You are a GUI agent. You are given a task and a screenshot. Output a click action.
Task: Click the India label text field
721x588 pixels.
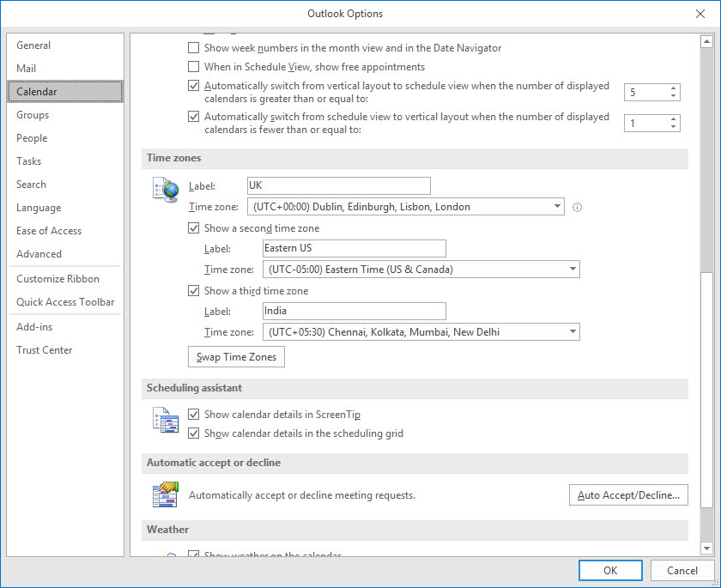[354, 311]
